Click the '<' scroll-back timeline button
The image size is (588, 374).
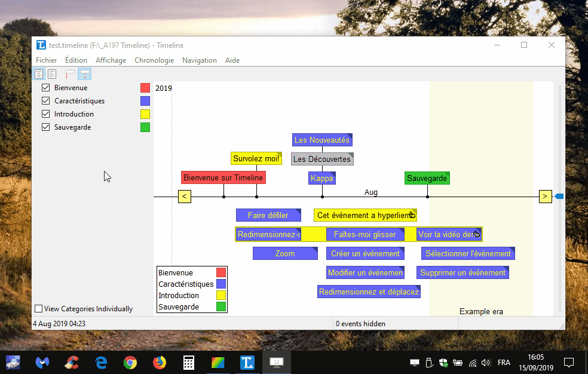point(185,197)
